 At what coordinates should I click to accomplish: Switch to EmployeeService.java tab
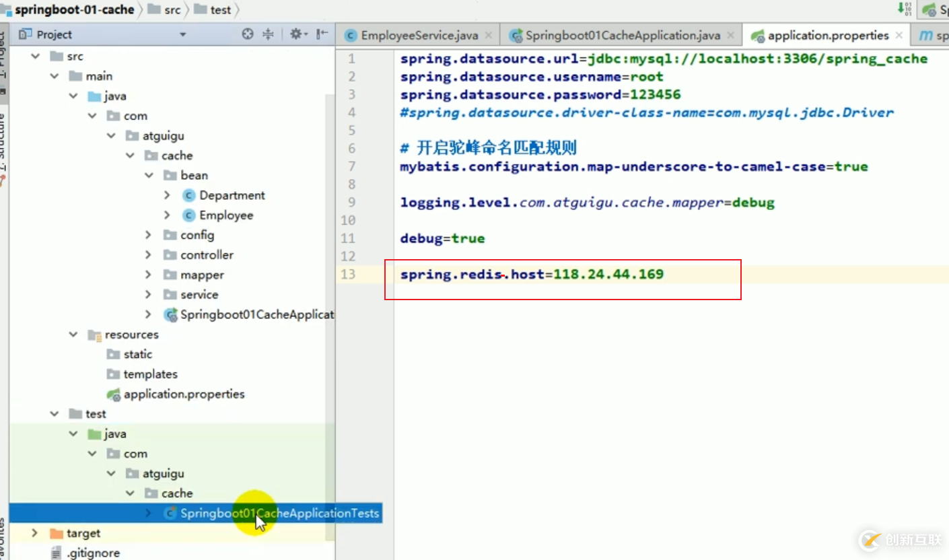(419, 36)
